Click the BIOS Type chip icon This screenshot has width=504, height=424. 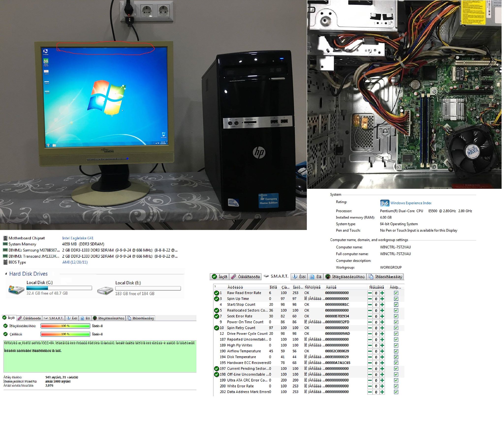(5, 262)
